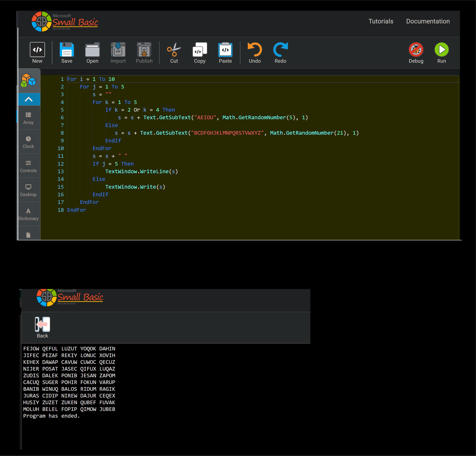Open the Documentation page
This screenshot has height=456, width=476.
[428, 21]
